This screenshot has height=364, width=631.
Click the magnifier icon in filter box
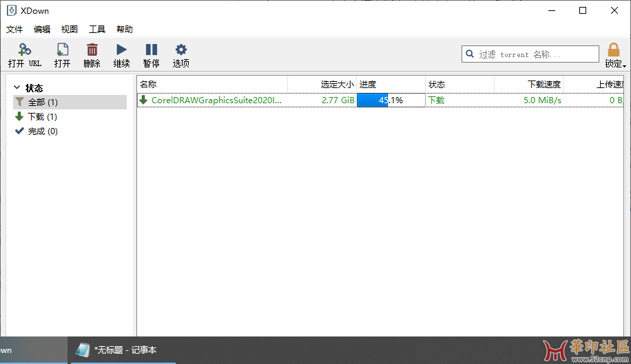point(470,54)
